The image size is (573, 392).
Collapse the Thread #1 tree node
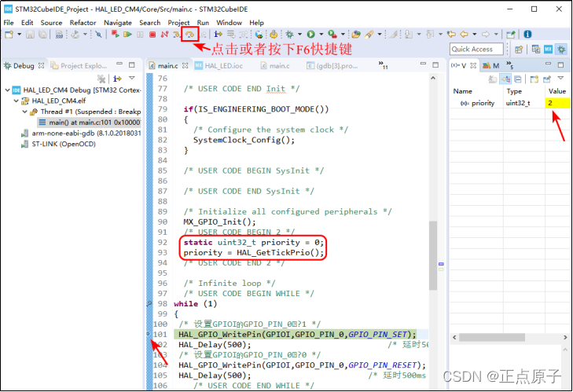(x=24, y=112)
